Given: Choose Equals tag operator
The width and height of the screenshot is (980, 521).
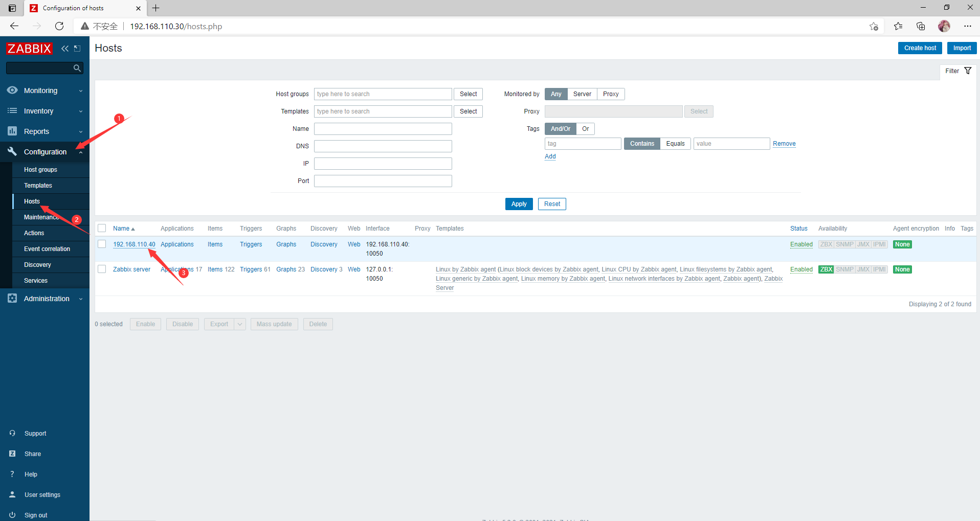Looking at the screenshot, I should pyautogui.click(x=675, y=144).
